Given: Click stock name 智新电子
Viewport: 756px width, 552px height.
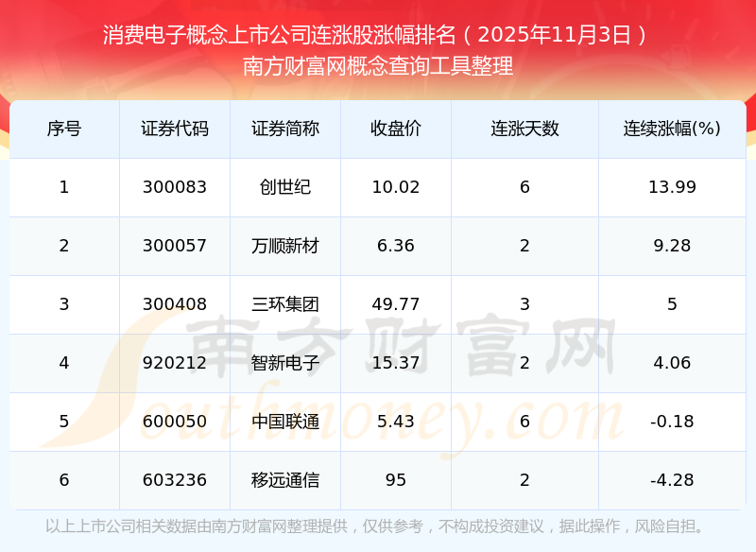Looking at the screenshot, I should (285, 363).
